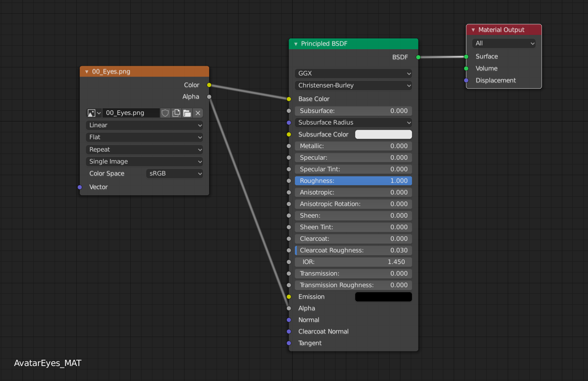Screen dimensions: 588x381
Task: Collapse the Material Output node
Action: point(473,30)
